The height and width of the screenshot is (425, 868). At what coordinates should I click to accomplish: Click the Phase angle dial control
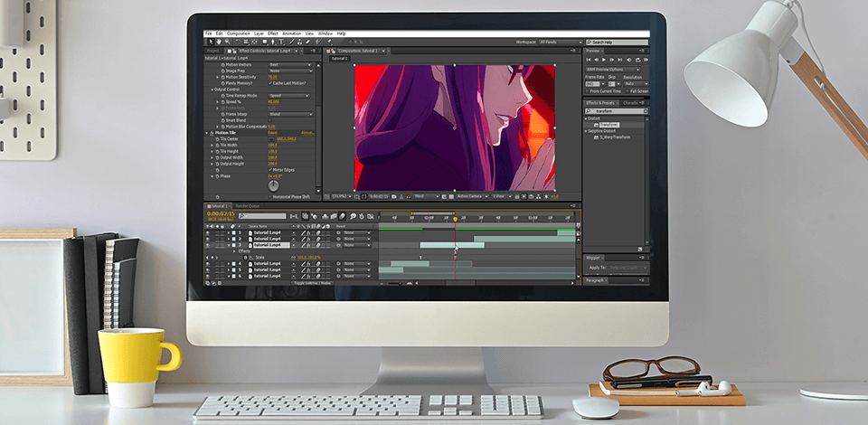click(x=273, y=185)
